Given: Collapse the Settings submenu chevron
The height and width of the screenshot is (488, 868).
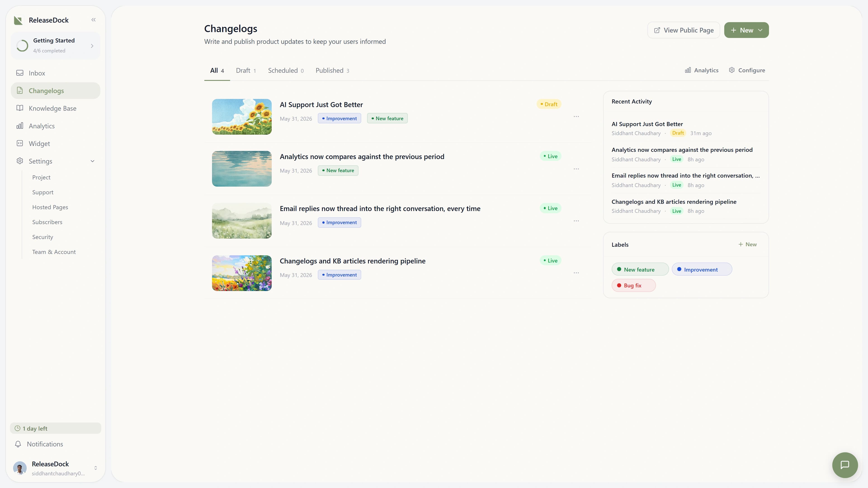Looking at the screenshot, I should 92,161.
